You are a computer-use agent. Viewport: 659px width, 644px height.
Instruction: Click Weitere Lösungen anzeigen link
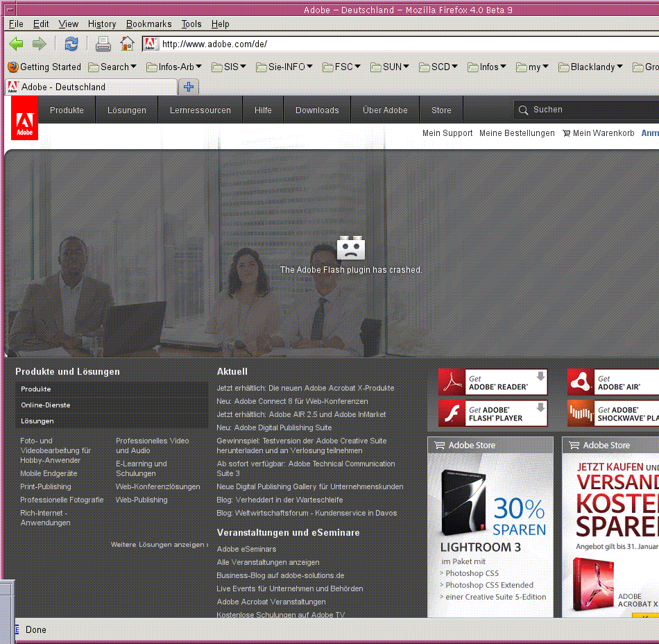coord(160,545)
